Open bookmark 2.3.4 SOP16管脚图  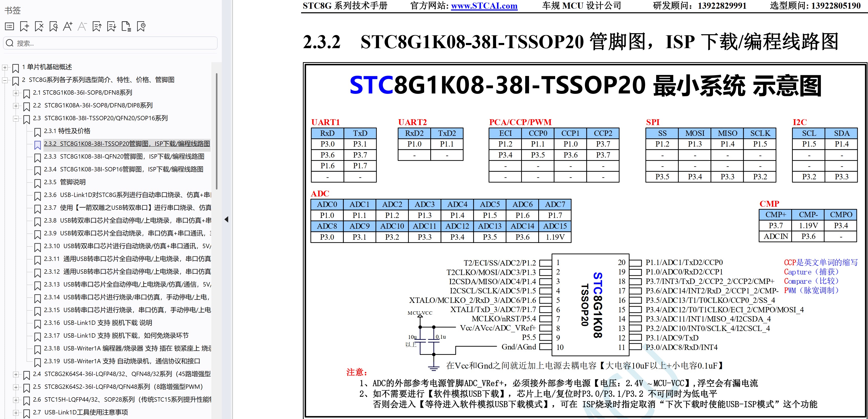point(124,169)
